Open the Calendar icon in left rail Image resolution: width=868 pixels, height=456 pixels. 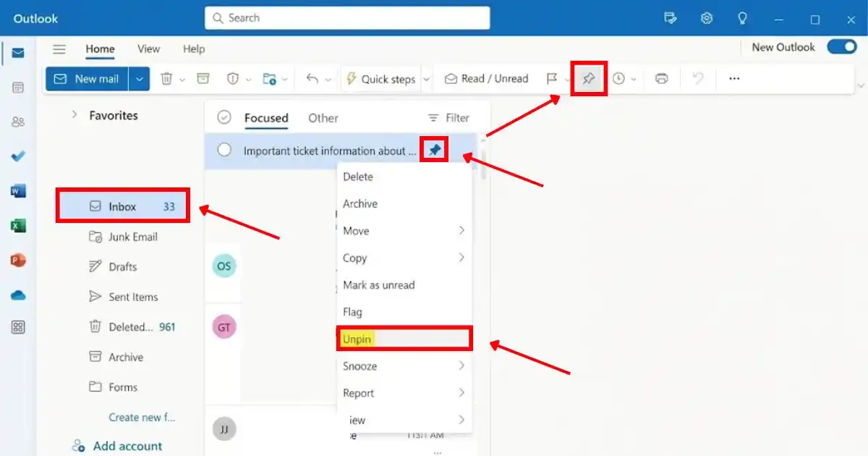18,88
